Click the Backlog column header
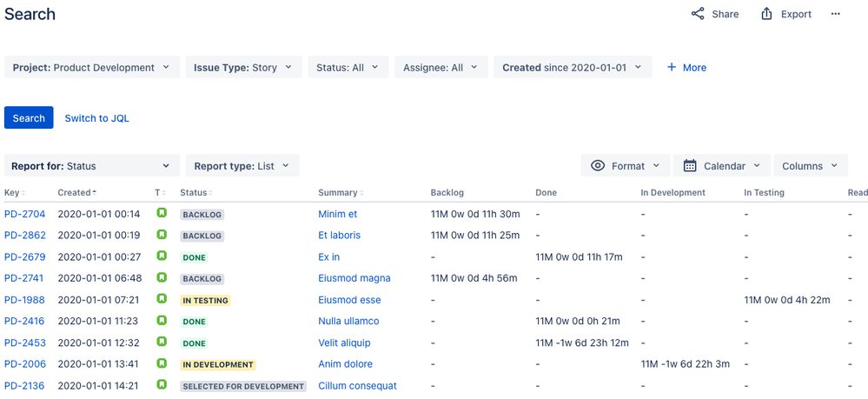This screenshot has height=399, width=868. (x=447, y=193)
